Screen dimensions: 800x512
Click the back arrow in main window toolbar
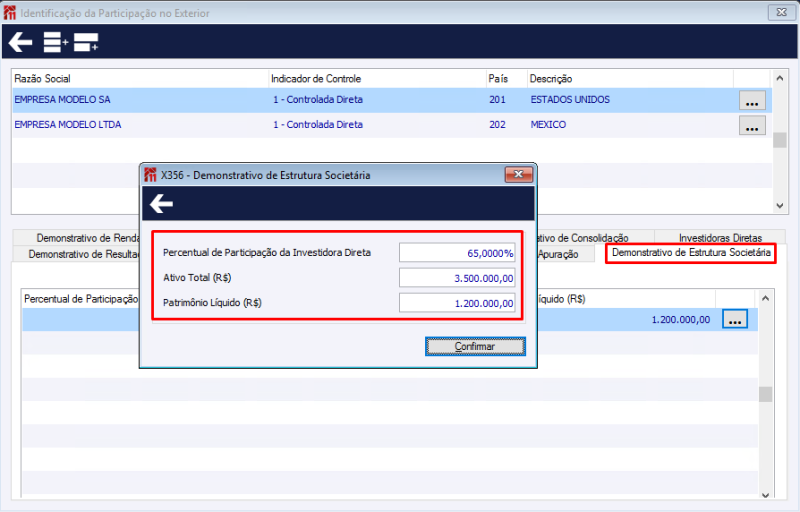[x=20, y=42]
